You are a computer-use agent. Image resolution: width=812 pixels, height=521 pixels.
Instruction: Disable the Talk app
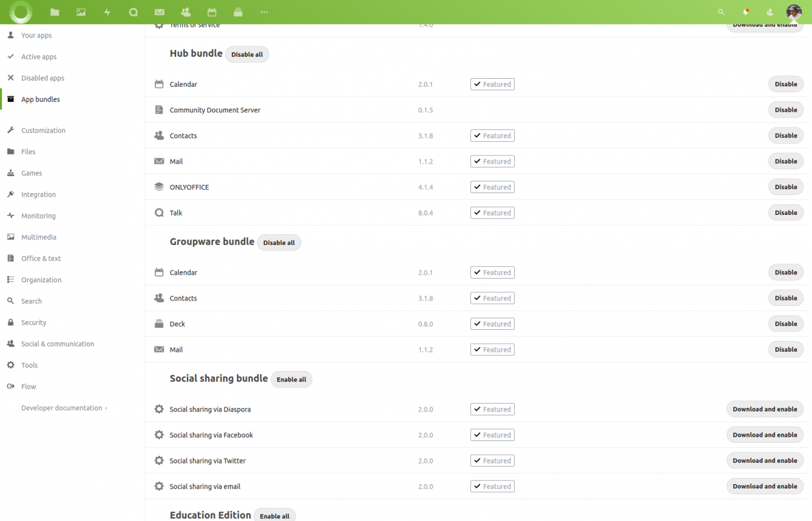tap(786, 212)
